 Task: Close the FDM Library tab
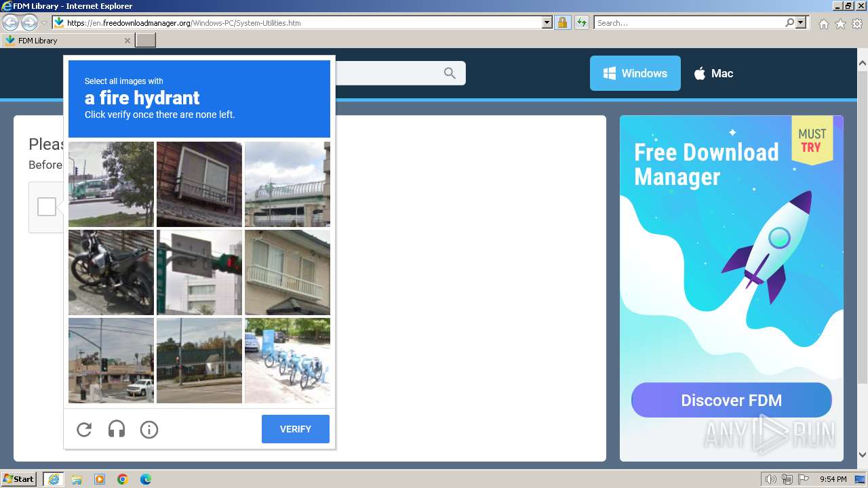tap(127, 41)
